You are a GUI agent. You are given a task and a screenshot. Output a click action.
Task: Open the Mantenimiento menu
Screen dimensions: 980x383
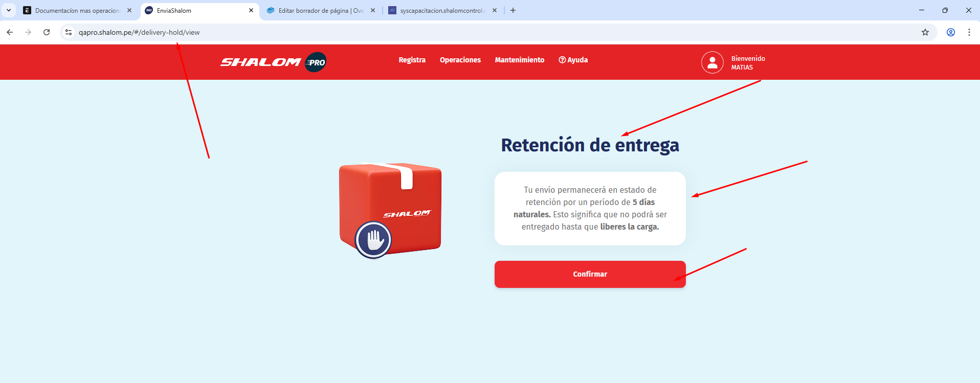pyautogui.click(x=519, y=60)
